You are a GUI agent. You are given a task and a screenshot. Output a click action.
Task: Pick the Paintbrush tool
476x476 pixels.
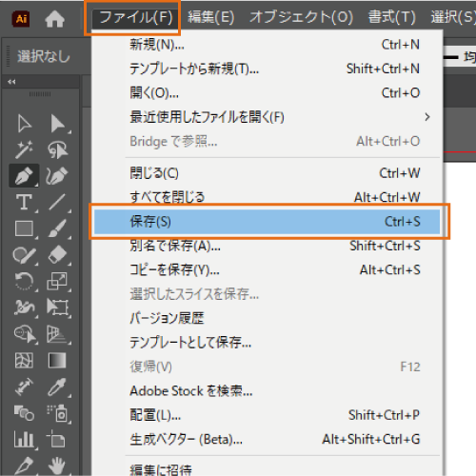coord(57,228)
